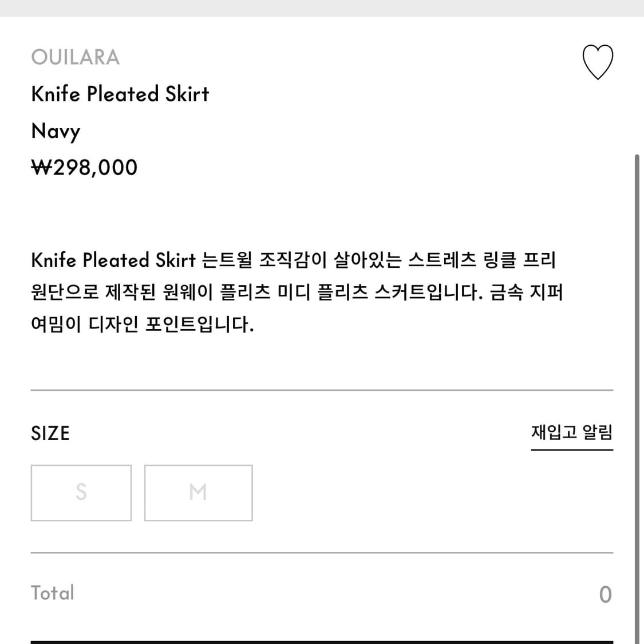Screen dimensions: 644x644
Task: Click the description line starting with 여밈이
Action: (142, 325)
